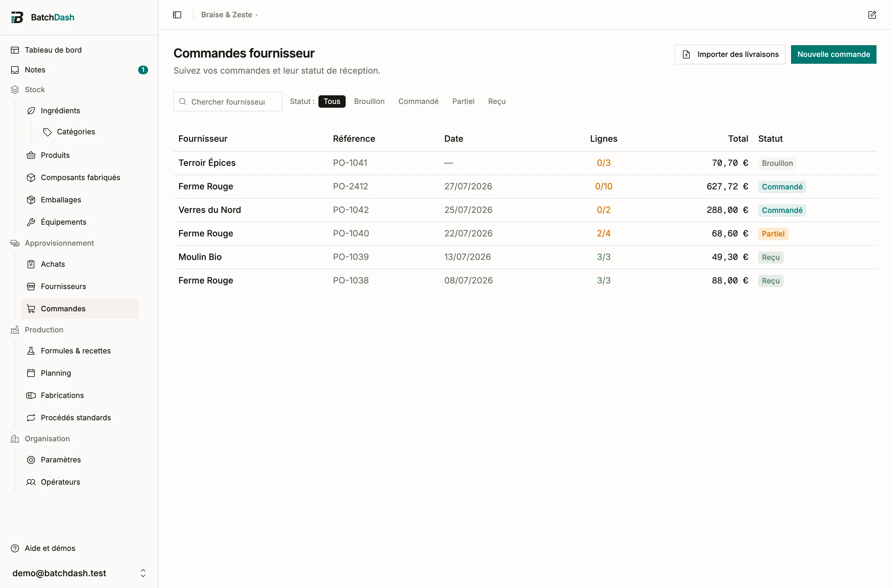Viewport: 892px width, 588px height.
Task: Open the edit note icon top right
Action: coord(872,15)
